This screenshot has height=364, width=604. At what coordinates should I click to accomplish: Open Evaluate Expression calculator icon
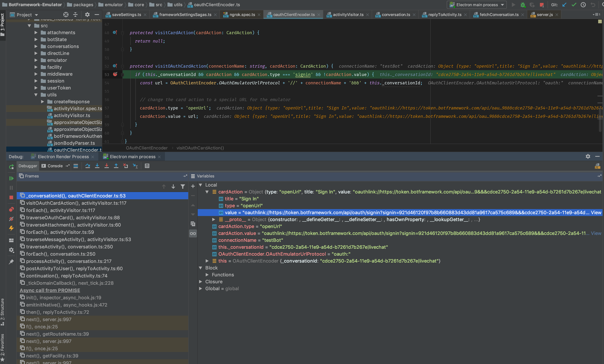pyautogui.click(x=147, y=166)
